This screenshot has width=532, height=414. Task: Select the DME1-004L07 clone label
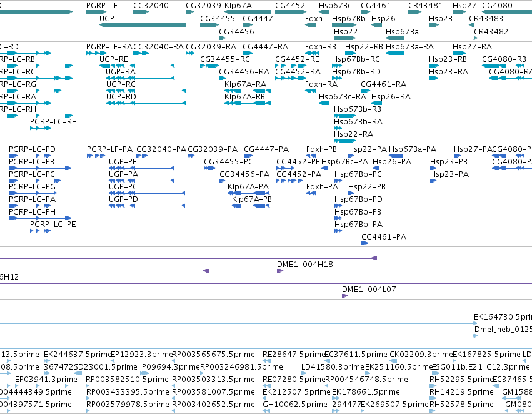click(x=369, y=290)
